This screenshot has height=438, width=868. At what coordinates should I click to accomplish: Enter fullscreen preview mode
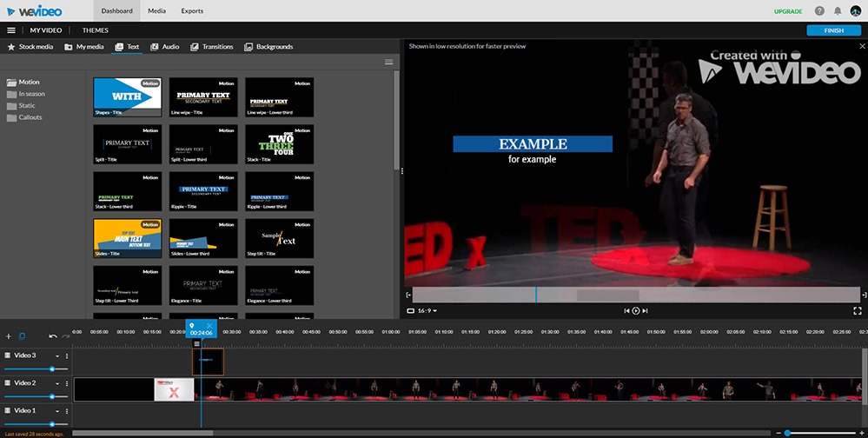(858, 311)
